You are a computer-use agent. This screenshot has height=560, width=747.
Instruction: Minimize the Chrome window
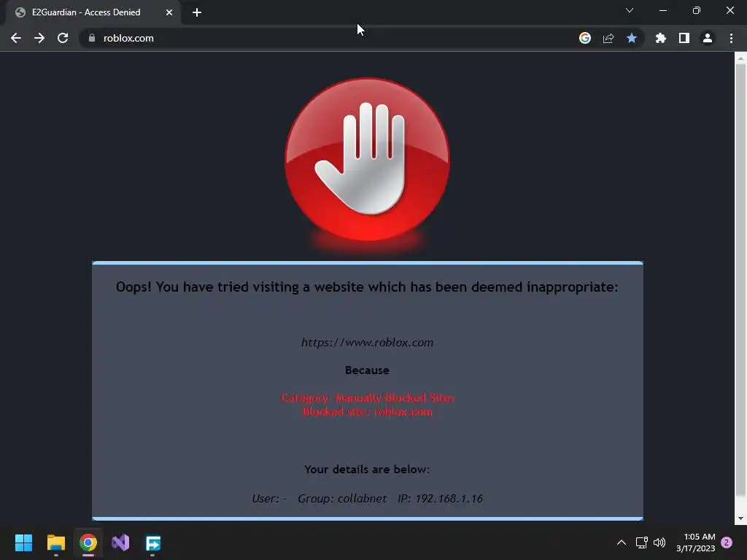click(663, 10)
